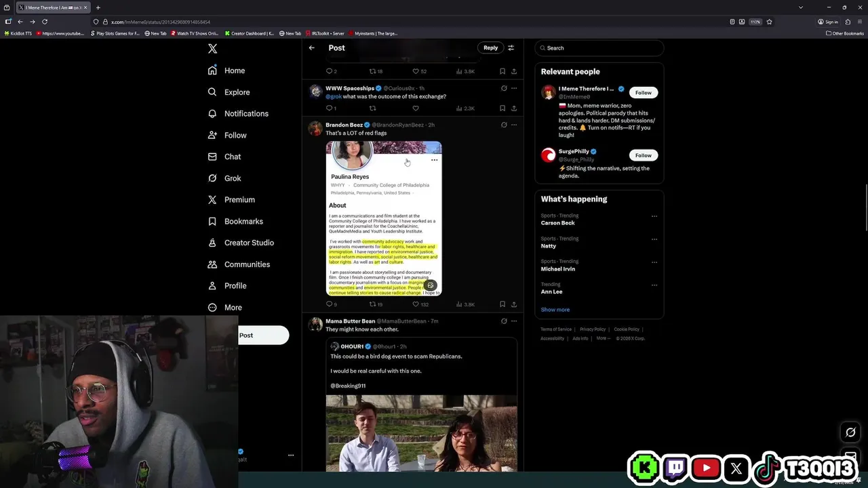Open Terms of Service link
This screenshot has width=868, height=488.
pos(556,329)
